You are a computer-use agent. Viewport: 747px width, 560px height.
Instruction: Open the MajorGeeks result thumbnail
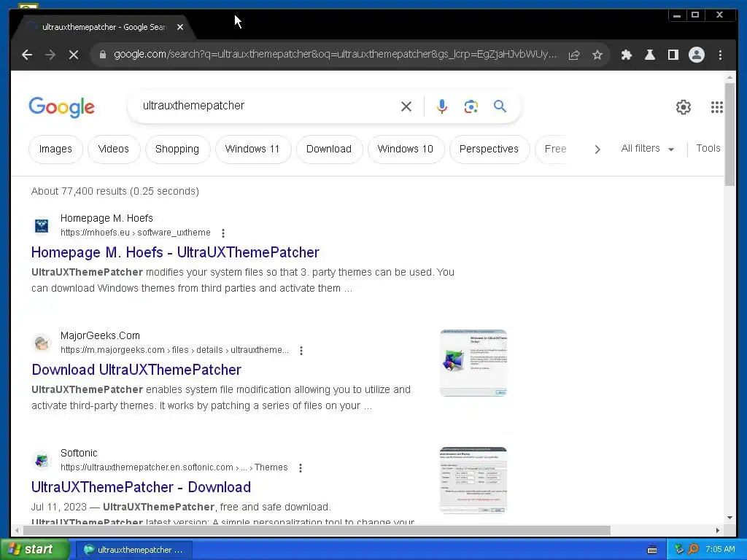click(x=473, y=363)
